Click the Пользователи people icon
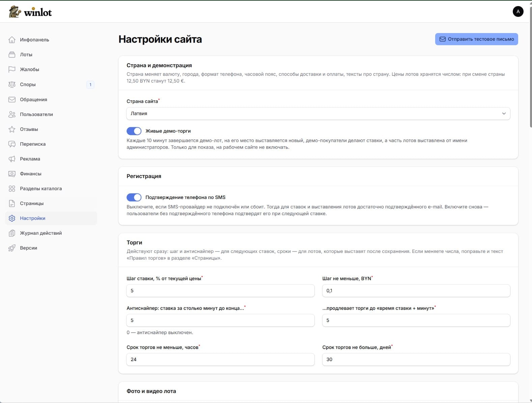The image size is (532, 403). (12, 114)
